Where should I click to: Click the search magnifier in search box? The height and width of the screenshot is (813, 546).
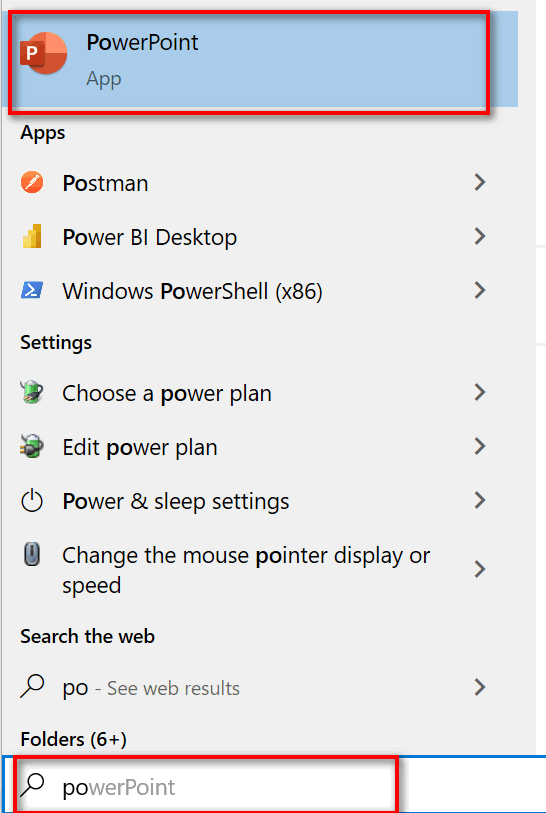click(x=33, y=786)
